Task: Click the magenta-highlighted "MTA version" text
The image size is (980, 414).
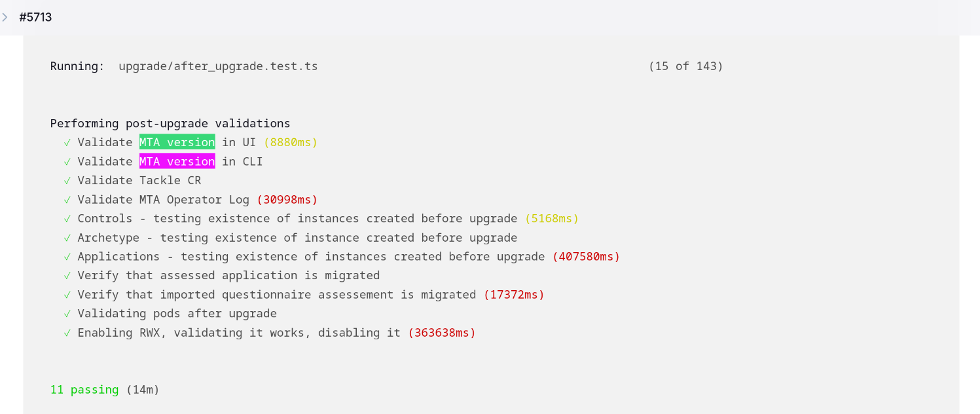Action: [177, 161]
